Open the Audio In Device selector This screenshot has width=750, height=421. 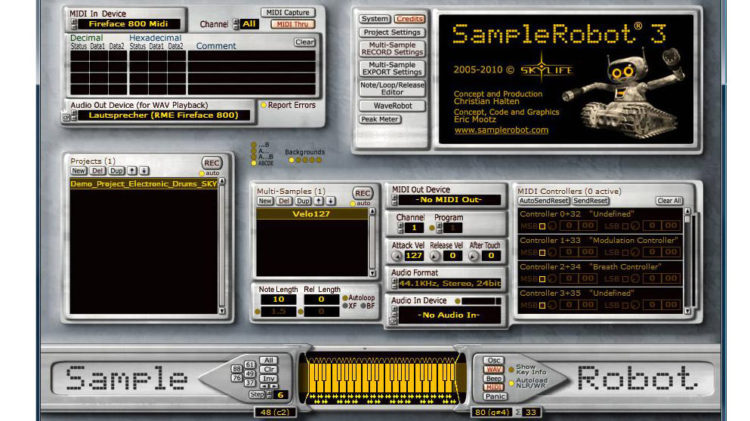(449, 315)
